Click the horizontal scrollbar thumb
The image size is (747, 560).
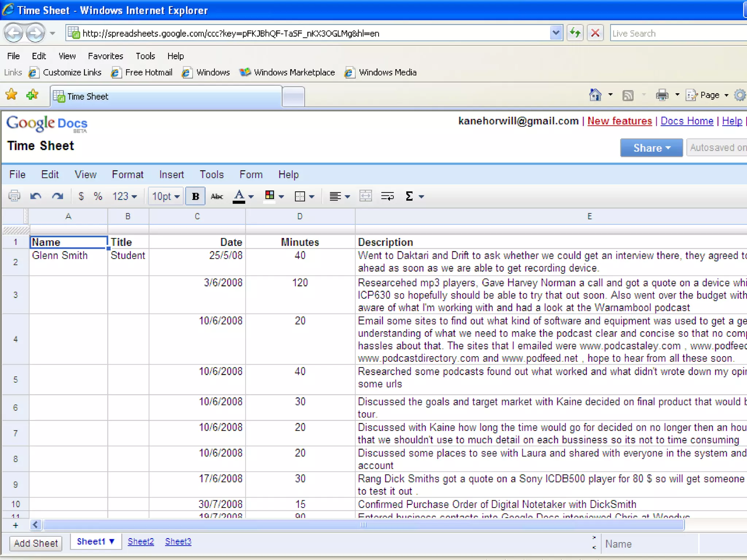tap(363, 525)
